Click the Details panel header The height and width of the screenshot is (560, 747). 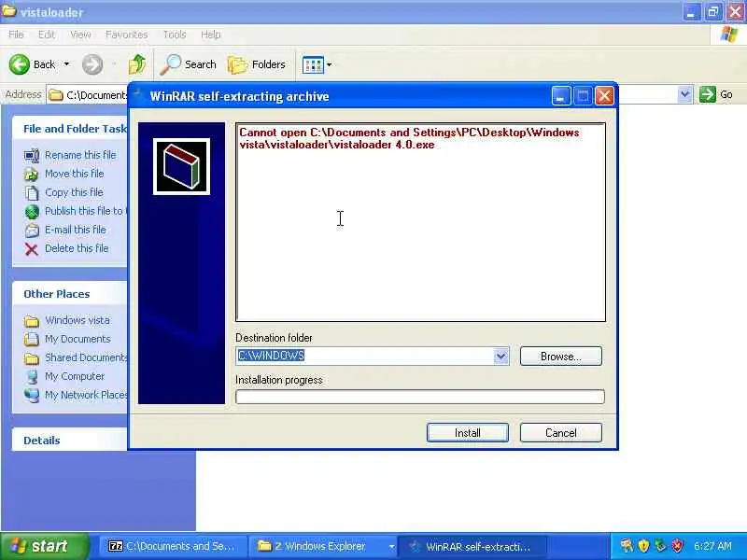(x=70, y=440)
